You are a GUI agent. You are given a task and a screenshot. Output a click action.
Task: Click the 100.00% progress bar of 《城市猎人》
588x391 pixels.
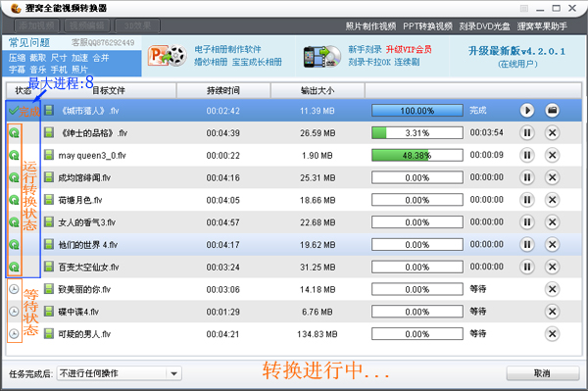click(x=417, y=111)
